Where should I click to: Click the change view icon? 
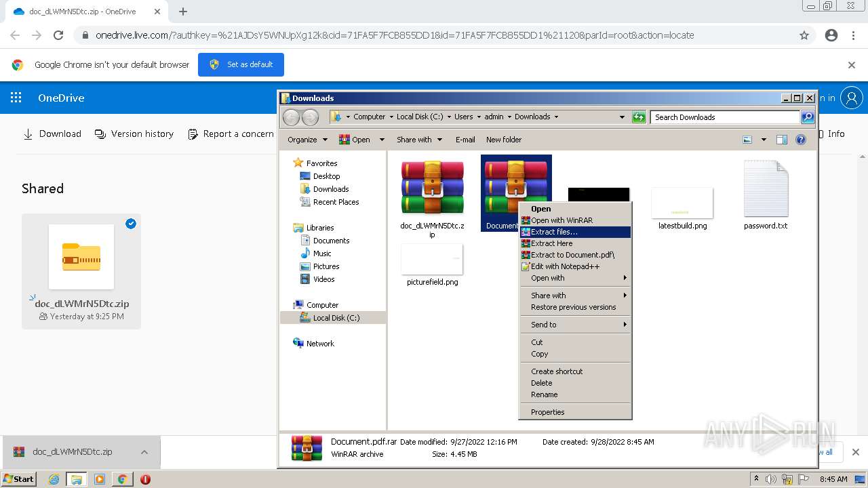(x=747, y=140)
